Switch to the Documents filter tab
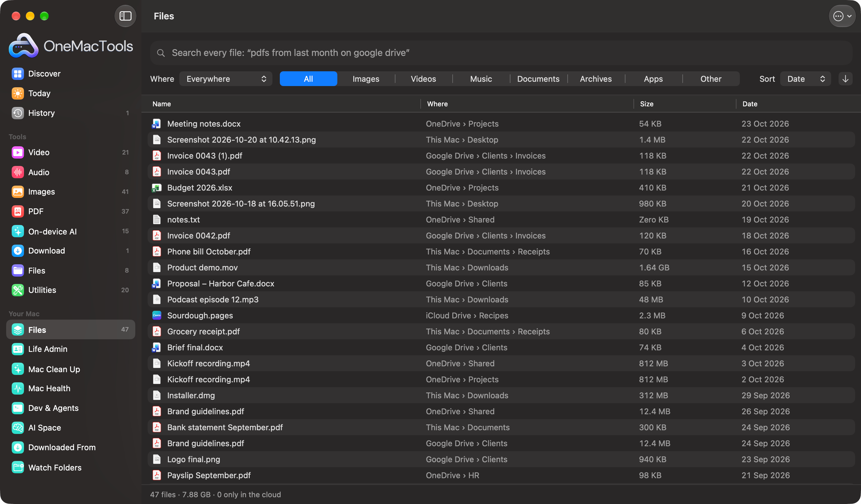 coord(538,79)
